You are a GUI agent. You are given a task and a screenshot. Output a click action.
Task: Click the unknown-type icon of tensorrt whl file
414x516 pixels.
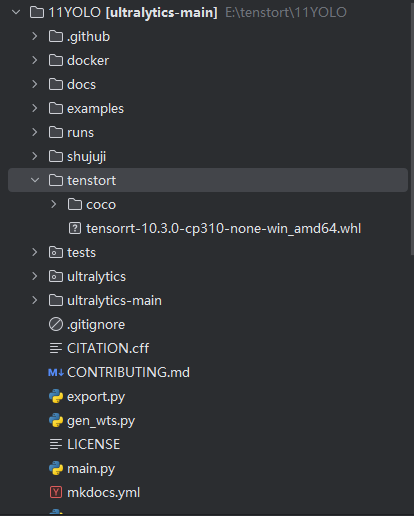click(x=75, y=228)
